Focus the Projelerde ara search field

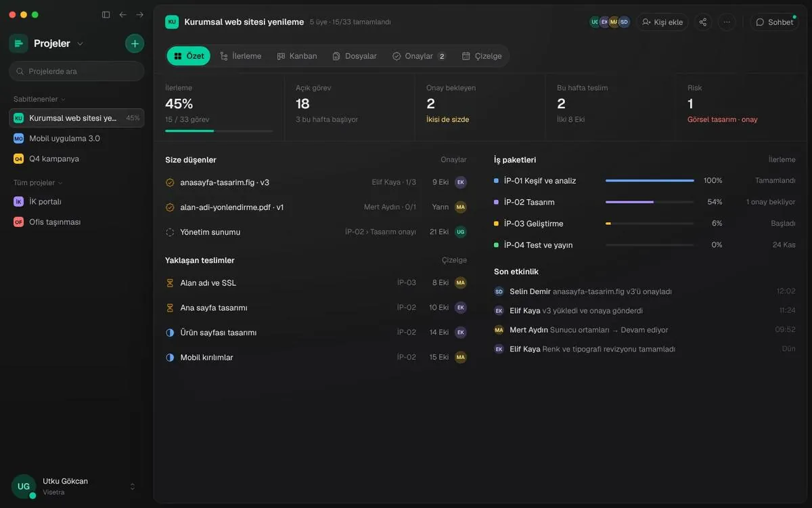point(76,71)
